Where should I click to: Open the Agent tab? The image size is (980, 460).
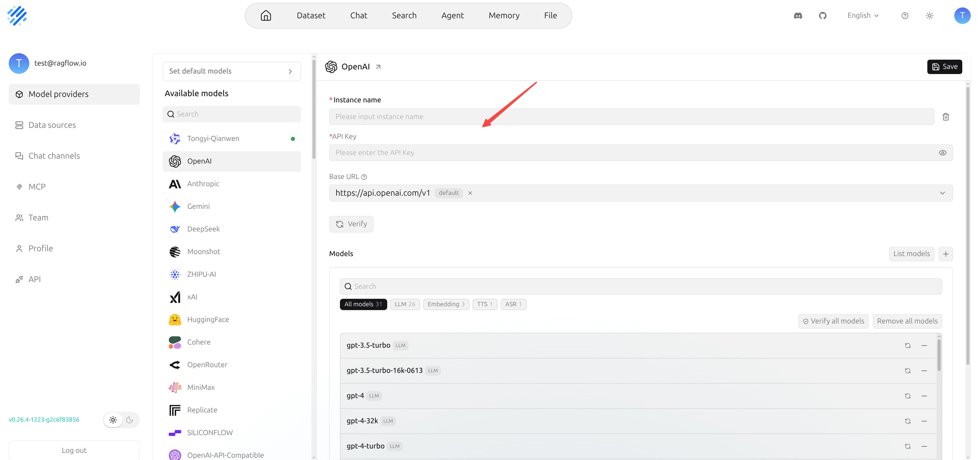pyautogui.click(x=453, y=16)
